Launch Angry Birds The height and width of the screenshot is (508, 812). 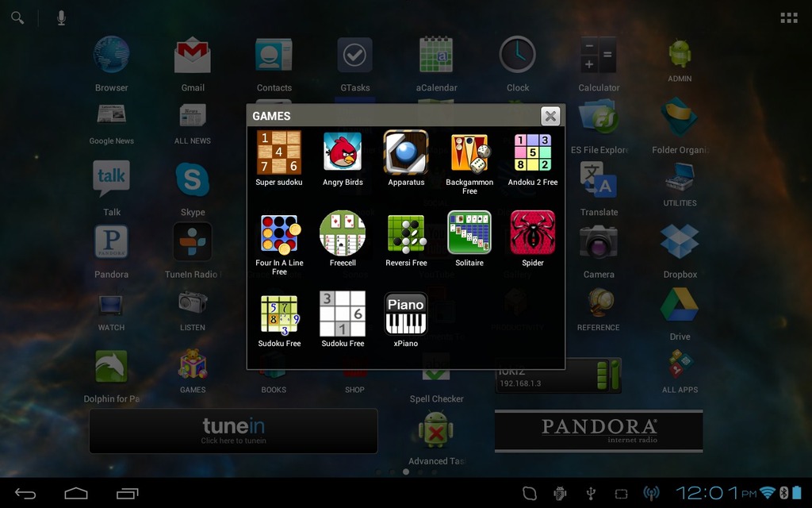pos(343,152)
